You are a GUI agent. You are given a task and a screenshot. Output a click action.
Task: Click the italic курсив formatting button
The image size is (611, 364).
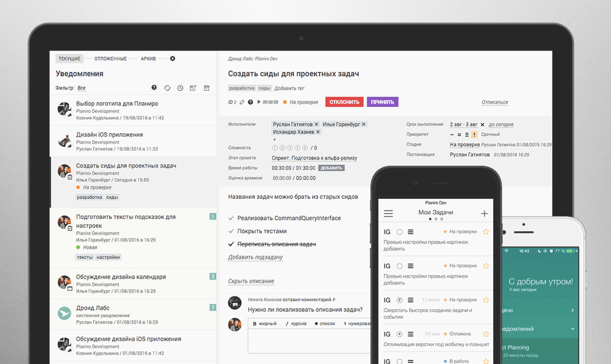tap(296, 324)
